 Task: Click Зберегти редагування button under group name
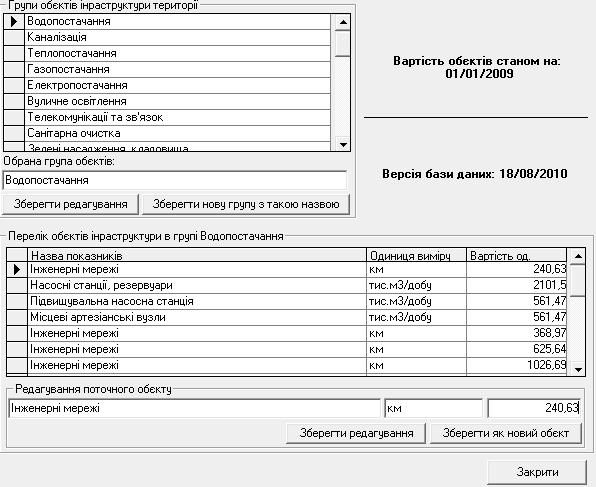point(70,204)
